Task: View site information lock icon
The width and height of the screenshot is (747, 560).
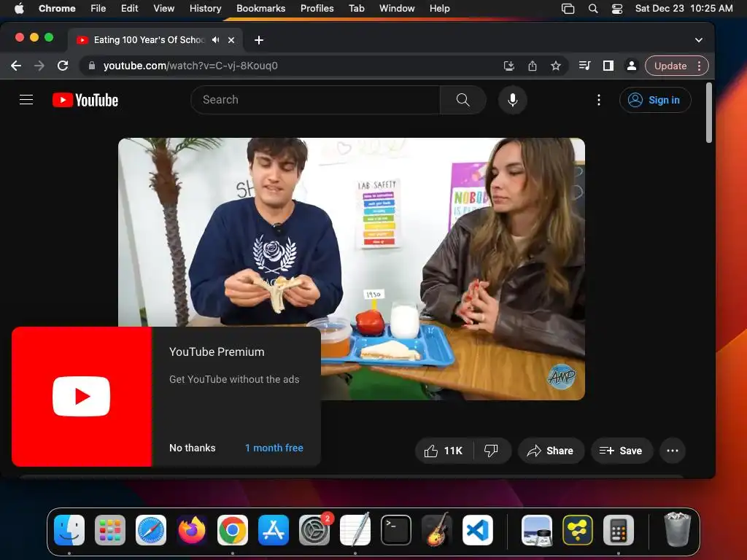Action: pos(92,66)
